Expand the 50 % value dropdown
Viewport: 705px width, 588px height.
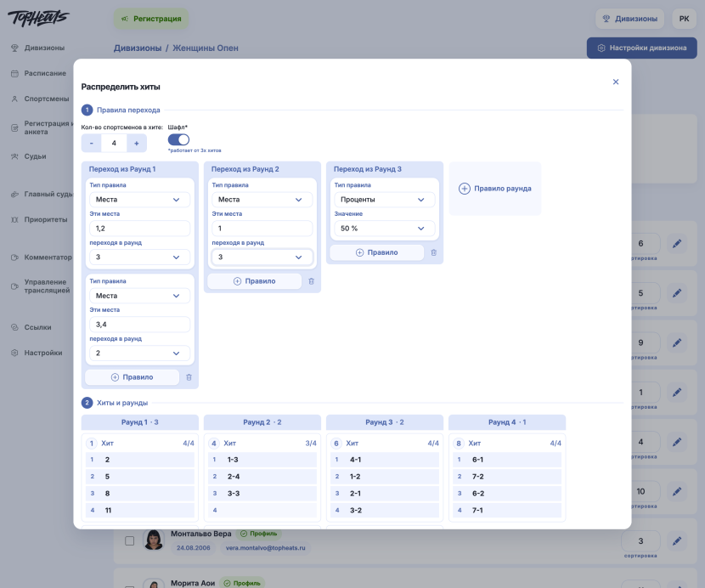(x=385, y=229)
